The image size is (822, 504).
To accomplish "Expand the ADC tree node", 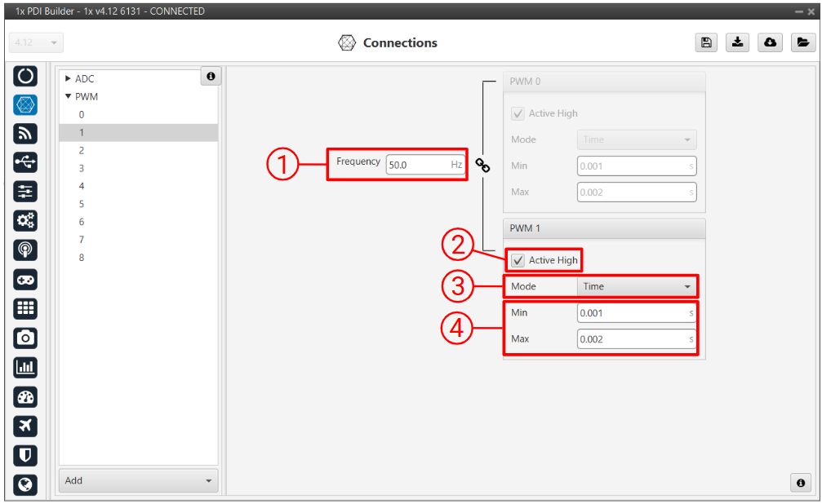I will (69, 79).
